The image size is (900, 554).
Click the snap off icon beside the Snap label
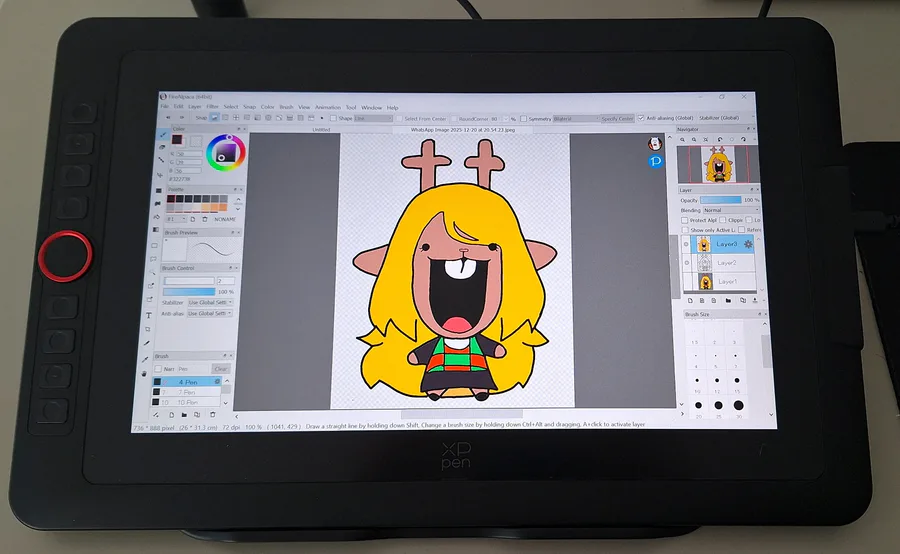point(215,118)
